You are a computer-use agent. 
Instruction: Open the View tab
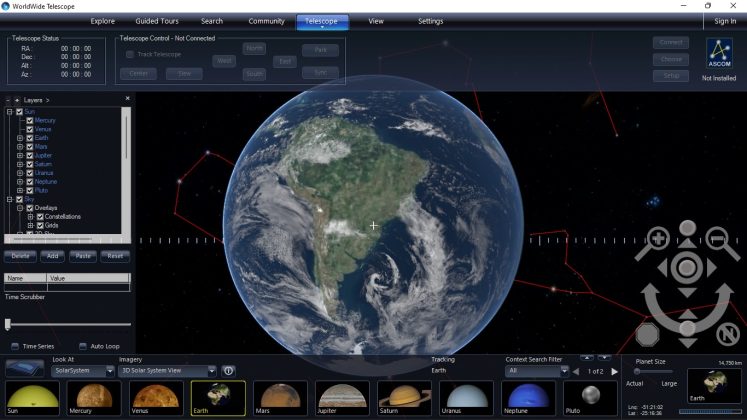(376, 21)
